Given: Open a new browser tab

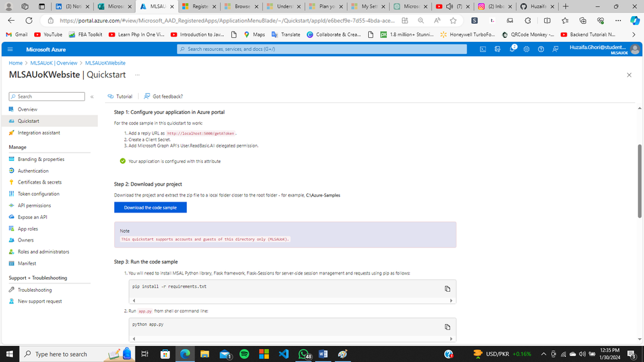Looking at the screenshot, I should 565,6.
